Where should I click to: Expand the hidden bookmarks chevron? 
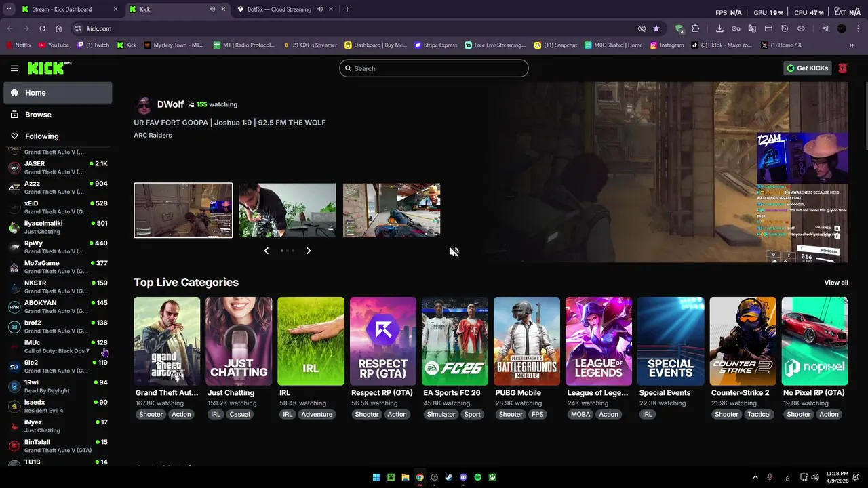[x=852, y=45]
